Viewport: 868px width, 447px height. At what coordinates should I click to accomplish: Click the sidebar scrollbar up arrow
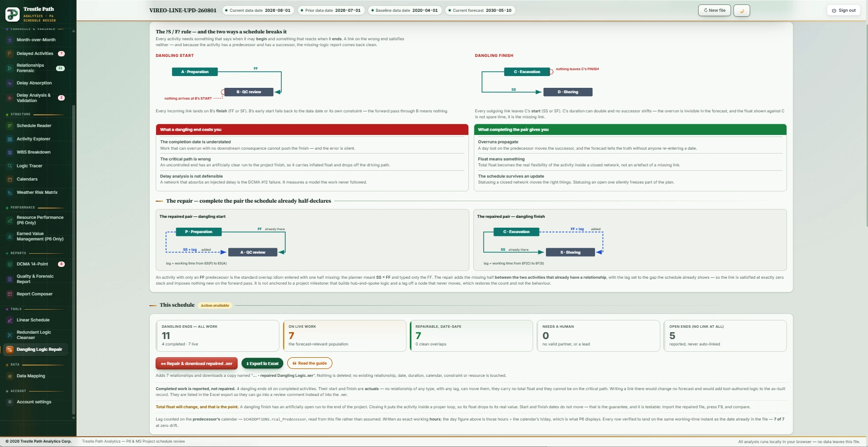point(74,30)
